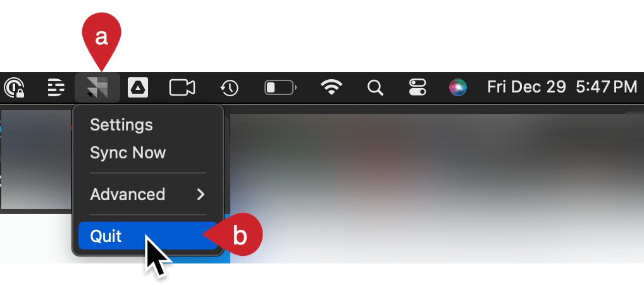This screenshot has height=285, width=644.
Task: Click the blurred window thumbnail at far left
Action: click(36, 159)
